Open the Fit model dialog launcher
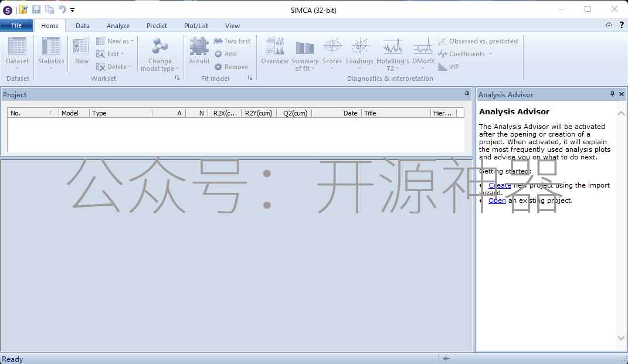628x364 pixels. (x=250, y=78)
